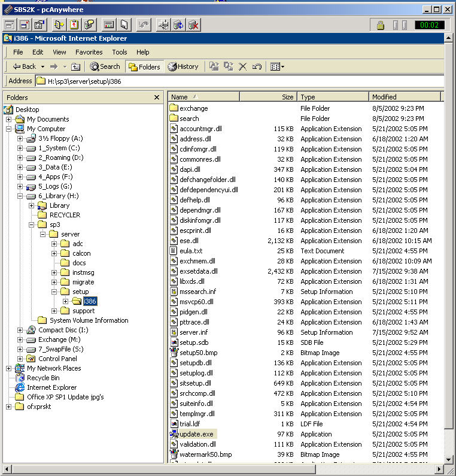Select eula.txt file
The width and height of the screenshot is (456, 476).
pos(191,251)
